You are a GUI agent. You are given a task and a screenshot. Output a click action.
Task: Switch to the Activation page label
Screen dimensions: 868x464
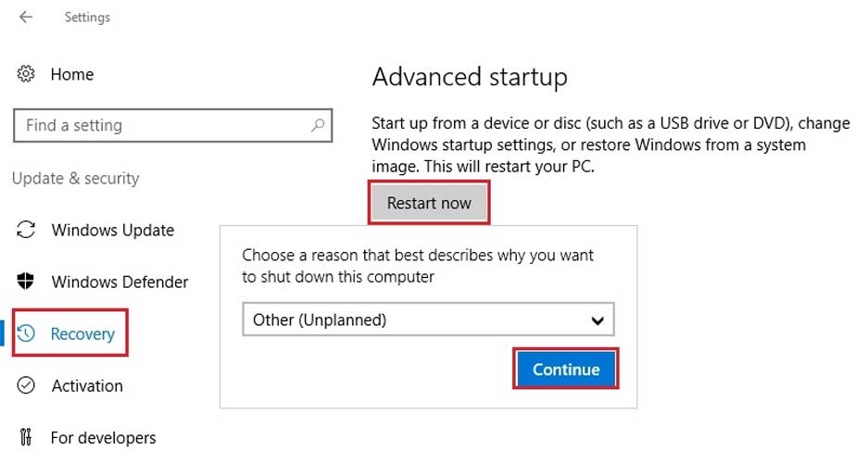pyautogui.click(x=87, y=385)
